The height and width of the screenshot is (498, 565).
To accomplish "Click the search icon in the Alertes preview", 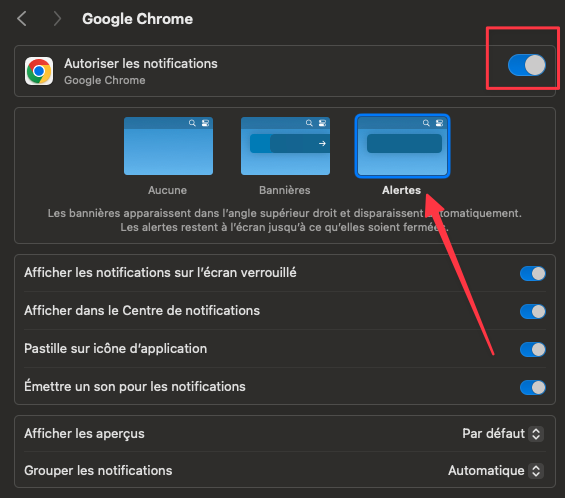I will tap(426, 123).
